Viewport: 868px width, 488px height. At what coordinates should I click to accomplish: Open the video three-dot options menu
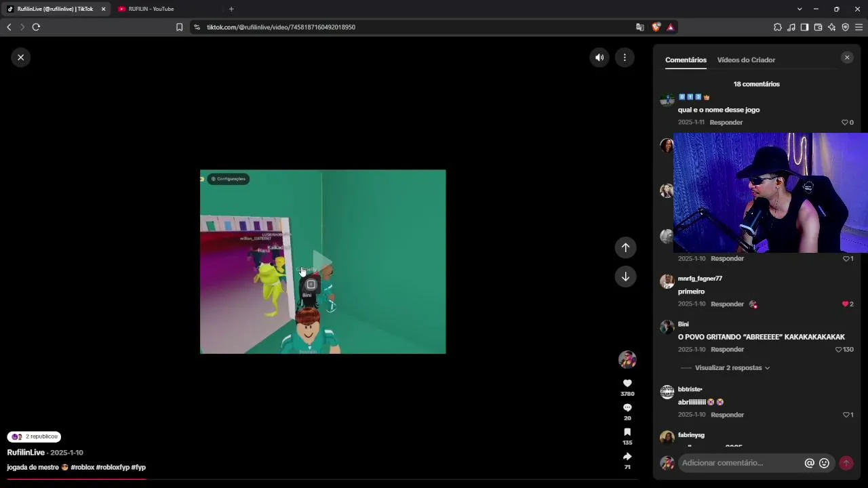625,58
